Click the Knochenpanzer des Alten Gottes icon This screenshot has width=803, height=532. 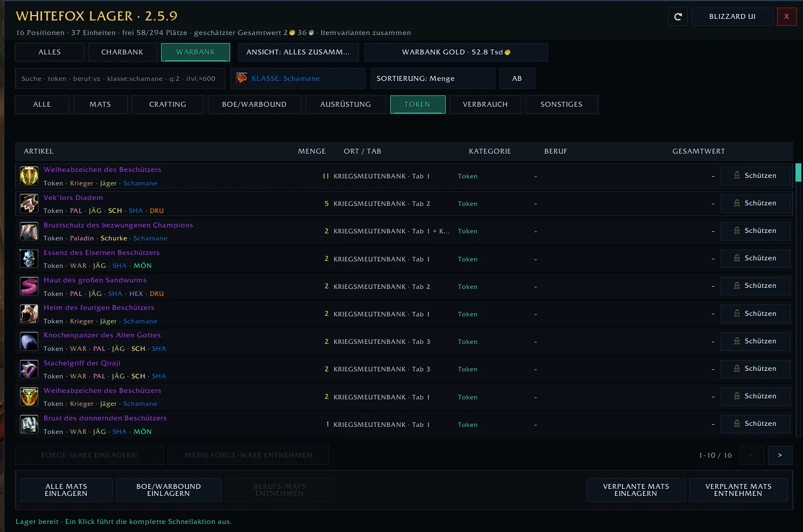(29, 342)
